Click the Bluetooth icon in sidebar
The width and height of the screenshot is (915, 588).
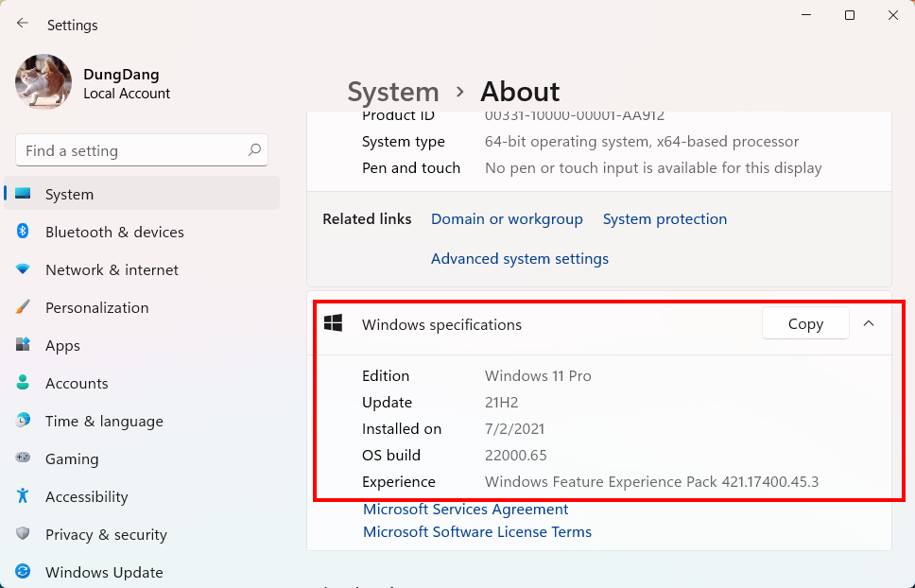point(23,231)
